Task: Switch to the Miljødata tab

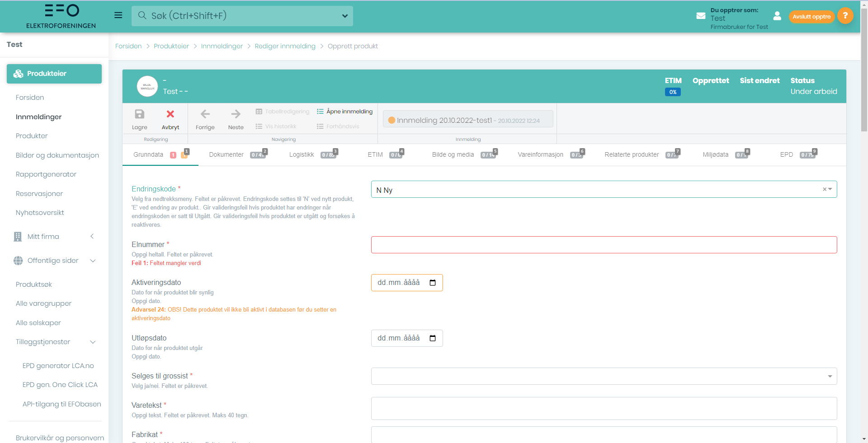Action: coord(715,154)
